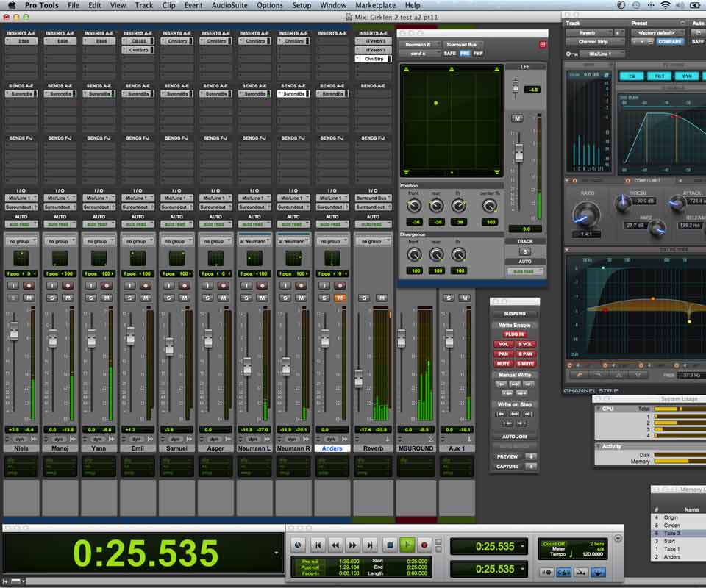Click the CB303 insert on the Emil track
This screenshot has height=588, width=706.
pos(138,41)
